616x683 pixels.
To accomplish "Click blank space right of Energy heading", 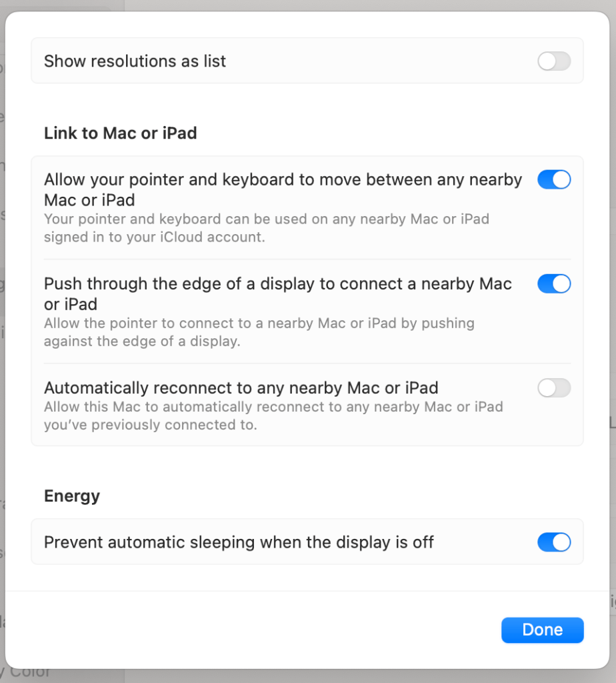I will pyautogui.click(x=333, y=496).
